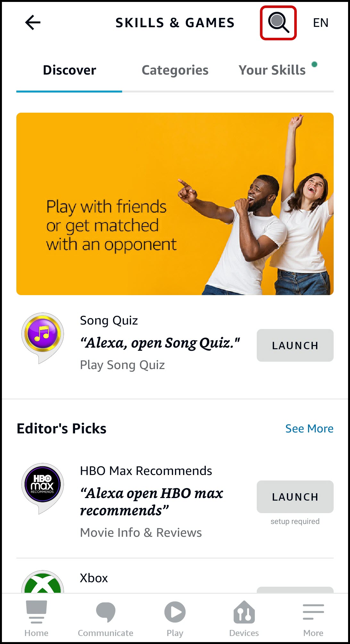
Task: Launch HBO Max Recommends skill
Action: (x=295, y=497)
